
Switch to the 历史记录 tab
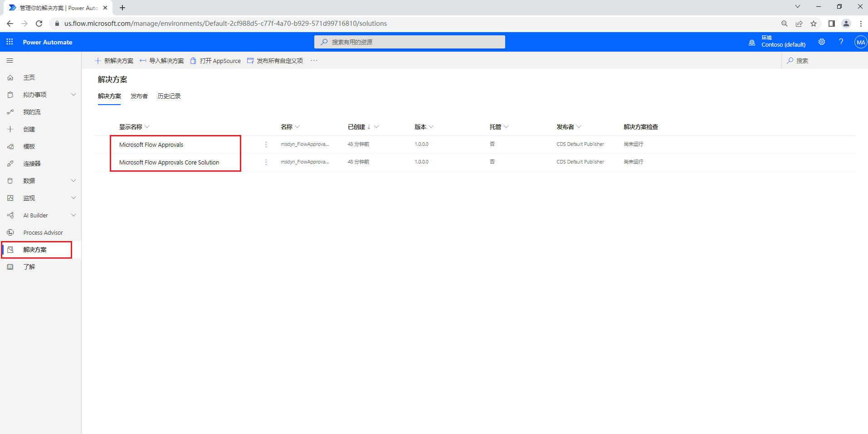coord(169,96)
